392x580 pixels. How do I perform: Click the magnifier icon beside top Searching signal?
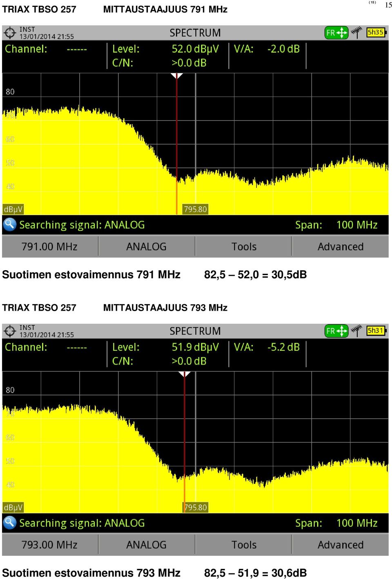[10, 224]
